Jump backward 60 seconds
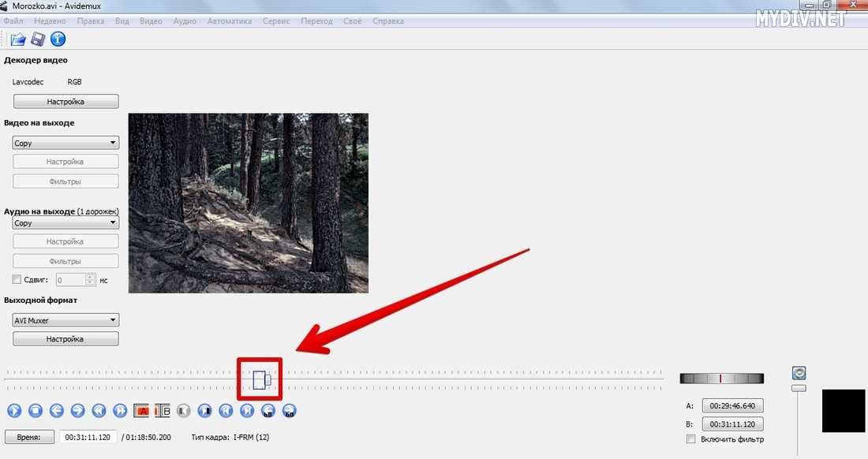This screenshot has height=459, width=868. pyautogui.click(x=268, y=411)
